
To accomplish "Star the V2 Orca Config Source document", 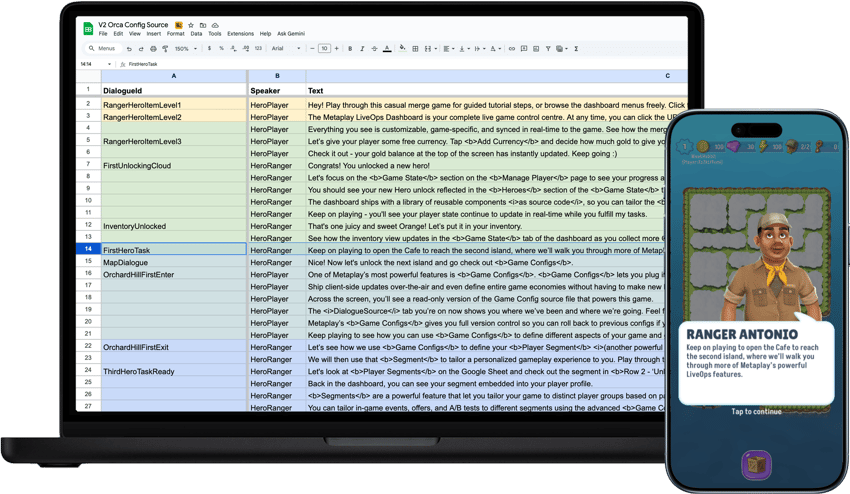I will pyautogui.click(x=190, y=25).
